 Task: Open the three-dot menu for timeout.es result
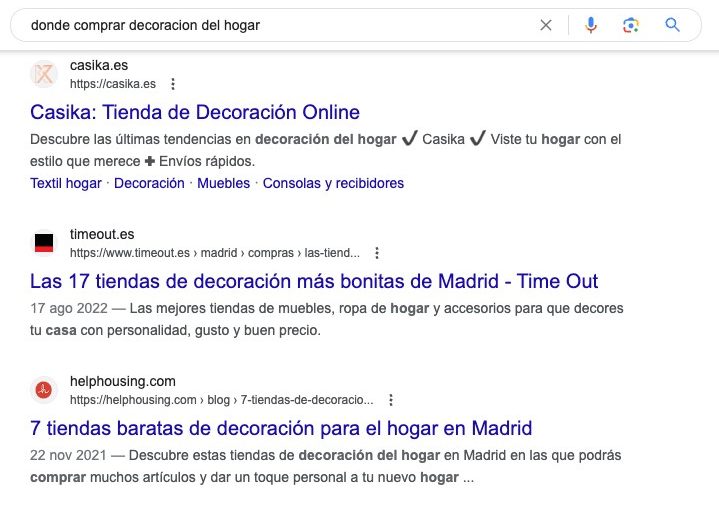click(376, 253)
